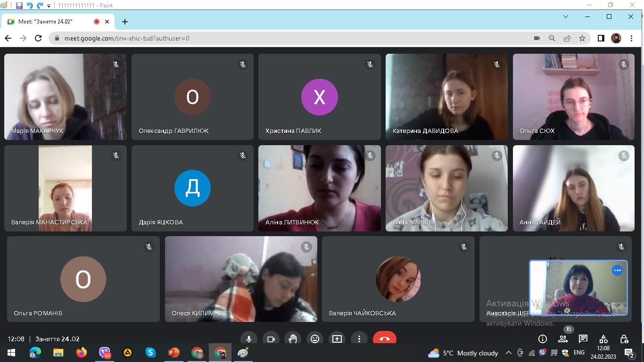The width and height of the screenshot is (644, 362).
Task: Select the Meet "Заняття 24.02" browser tab
Action: click(52, 22)
